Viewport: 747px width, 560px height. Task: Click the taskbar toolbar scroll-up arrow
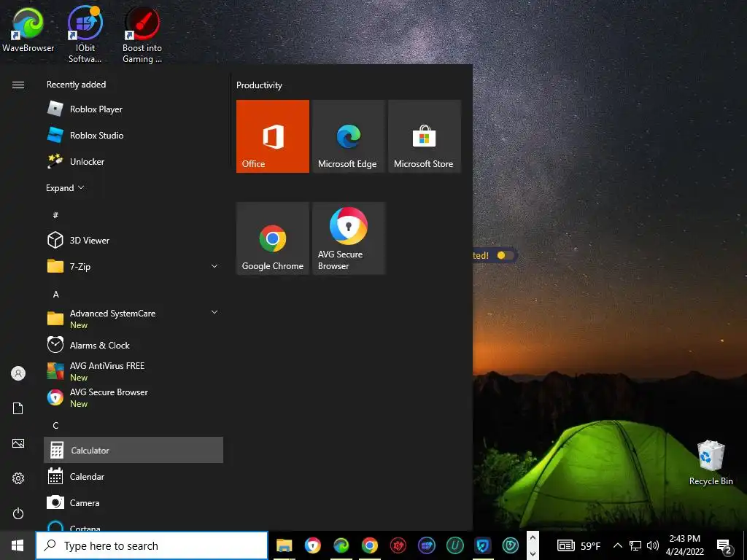click(x=533, y=538)
